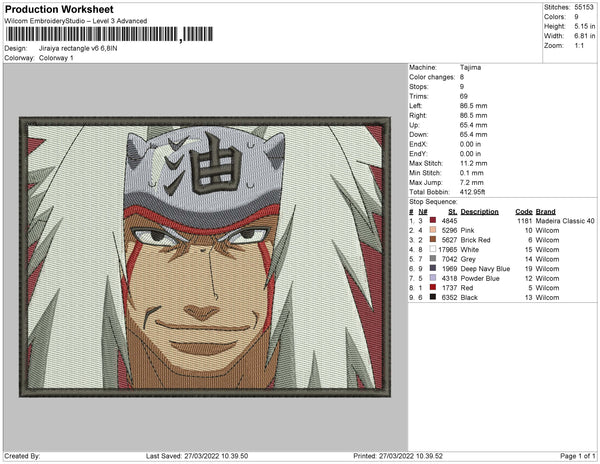600x464 pixels.
Task: Click the Colors count value 9
Action: pyautogui.click(x=576, y=17)
